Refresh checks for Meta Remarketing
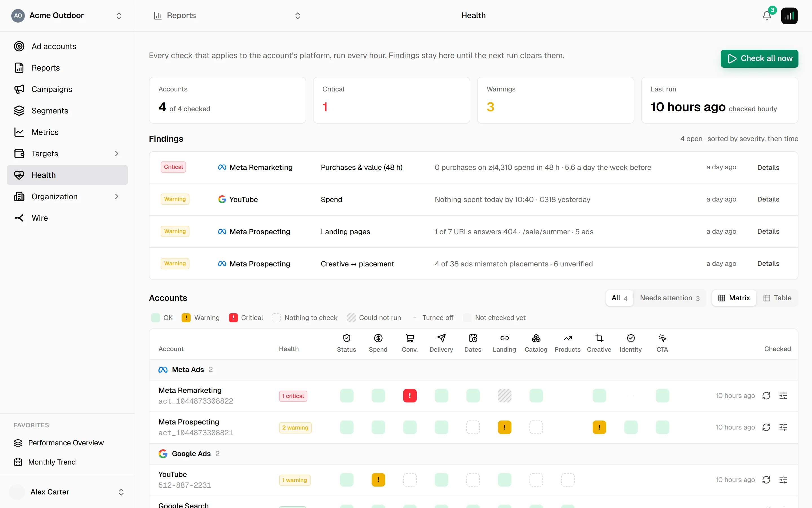This screenshot has width=812, height=508. click(766, 396)
